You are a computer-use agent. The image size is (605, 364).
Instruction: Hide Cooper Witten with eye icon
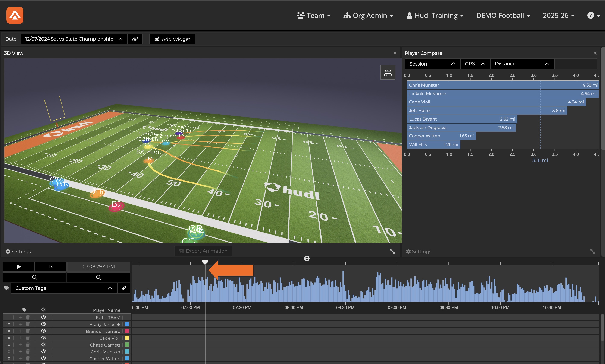coord(44,358)
